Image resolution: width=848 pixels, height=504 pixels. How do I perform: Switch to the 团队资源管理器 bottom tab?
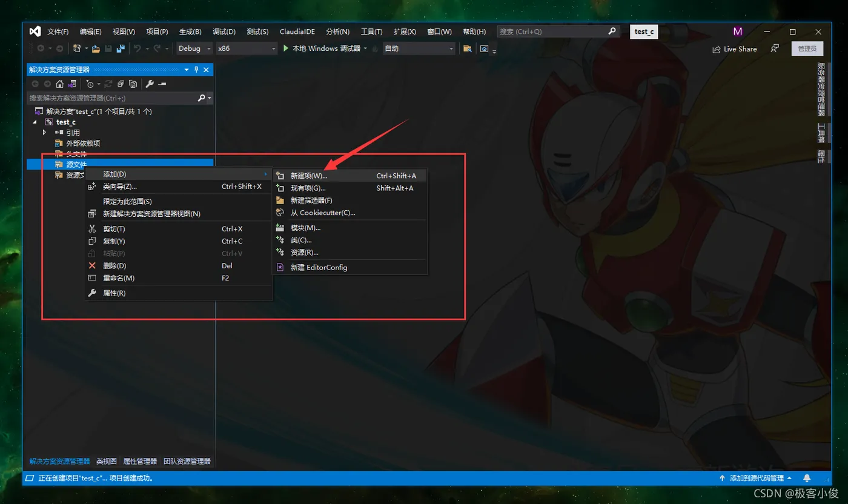pos(187,461)
